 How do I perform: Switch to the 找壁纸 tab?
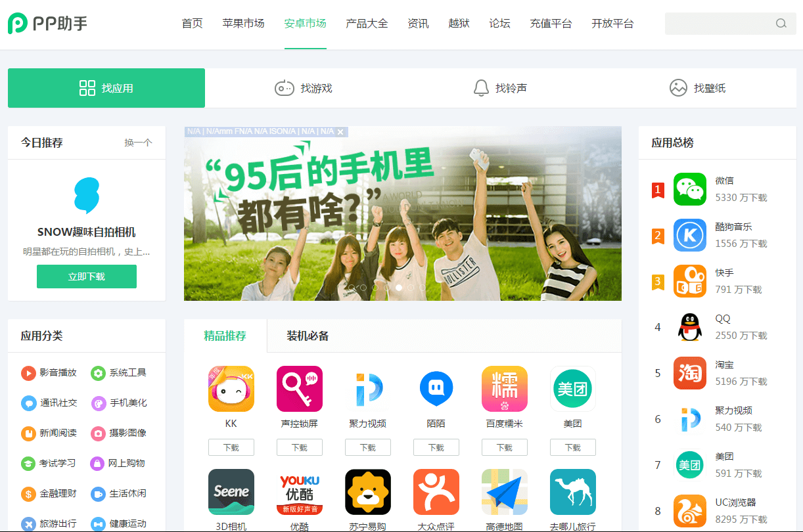[x=698, y=88]
